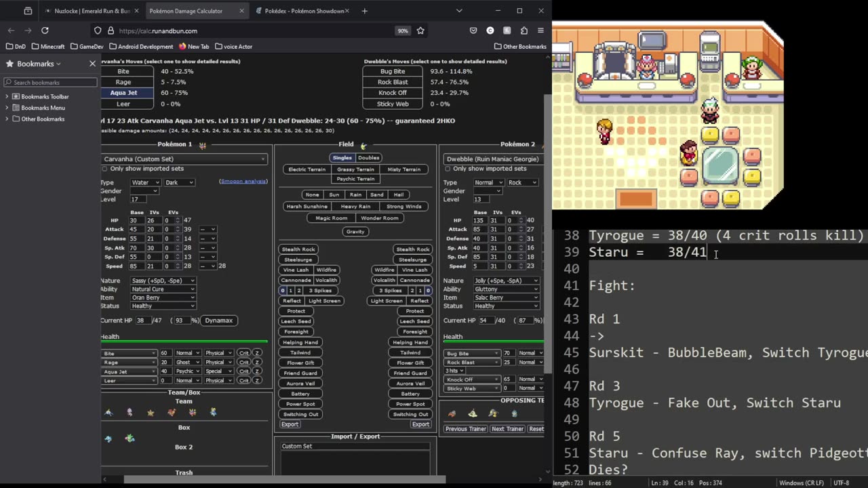Bookmark this page with the star icon

(420, 30)
